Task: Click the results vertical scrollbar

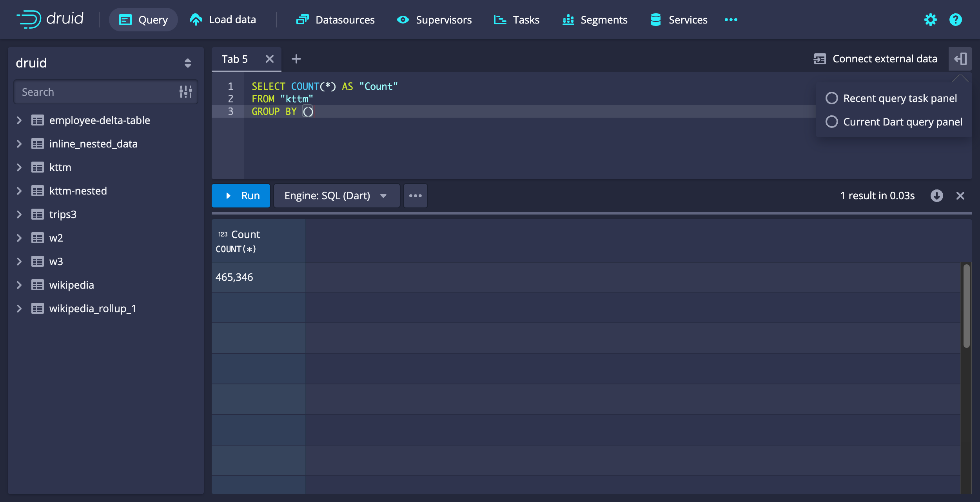Action: tap(966, 306)
